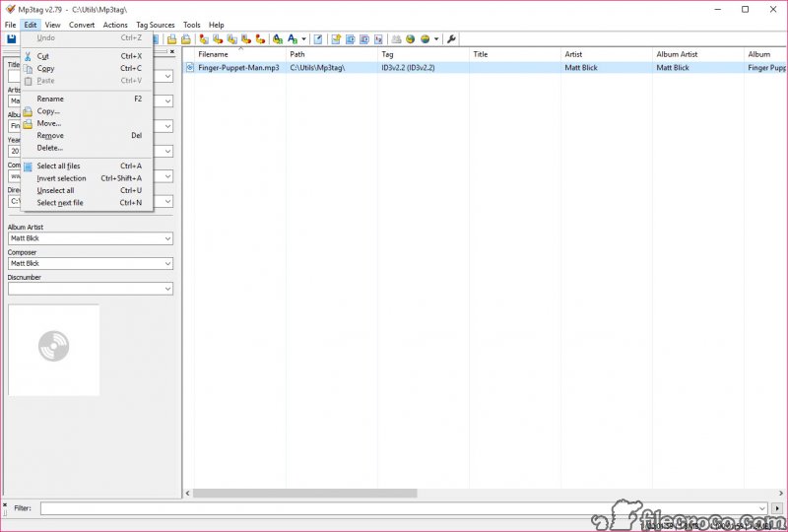Click the striped globe tag sources icon
The image size is (788, 532).
pos(426,38)
